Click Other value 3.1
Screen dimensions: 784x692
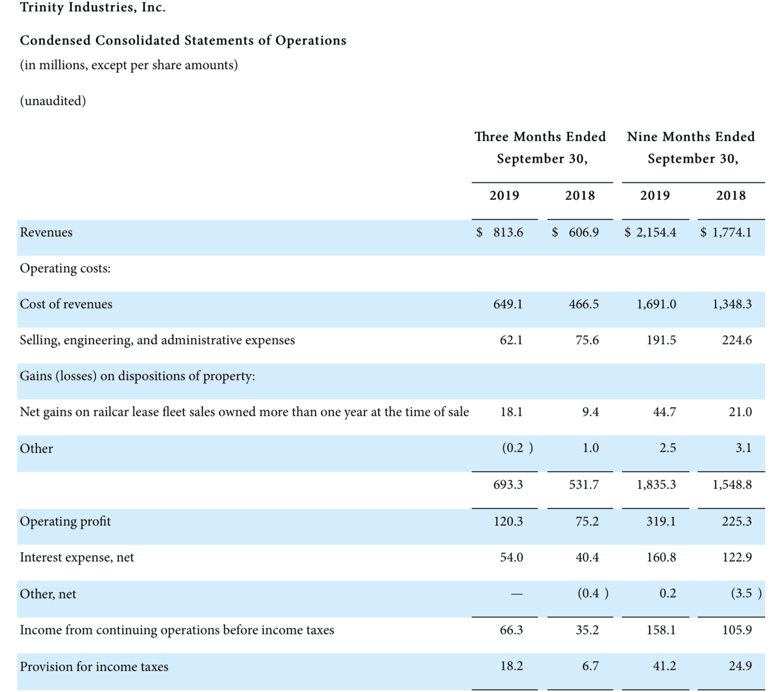coord(743,448)
